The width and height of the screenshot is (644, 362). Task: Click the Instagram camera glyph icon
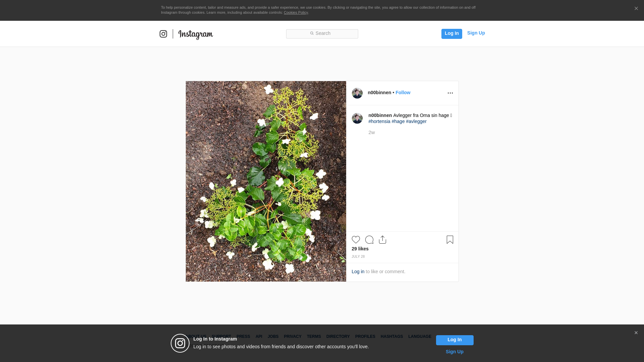(163, 34)
